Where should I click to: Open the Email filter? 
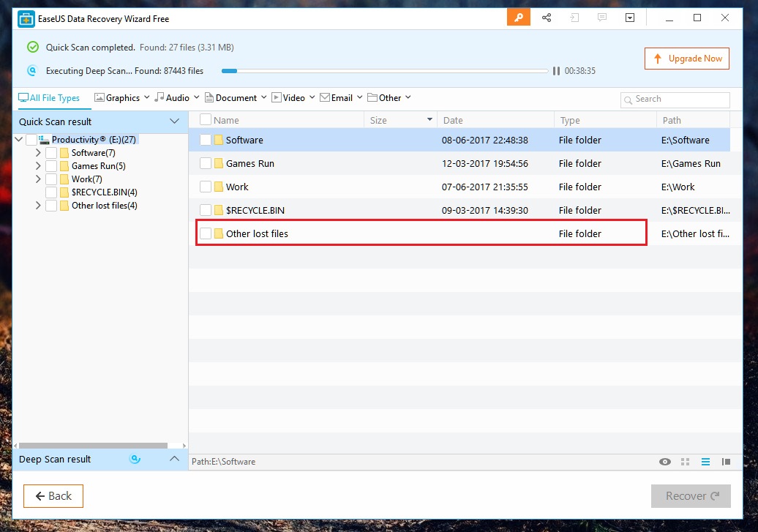click(x=341, y=98)
